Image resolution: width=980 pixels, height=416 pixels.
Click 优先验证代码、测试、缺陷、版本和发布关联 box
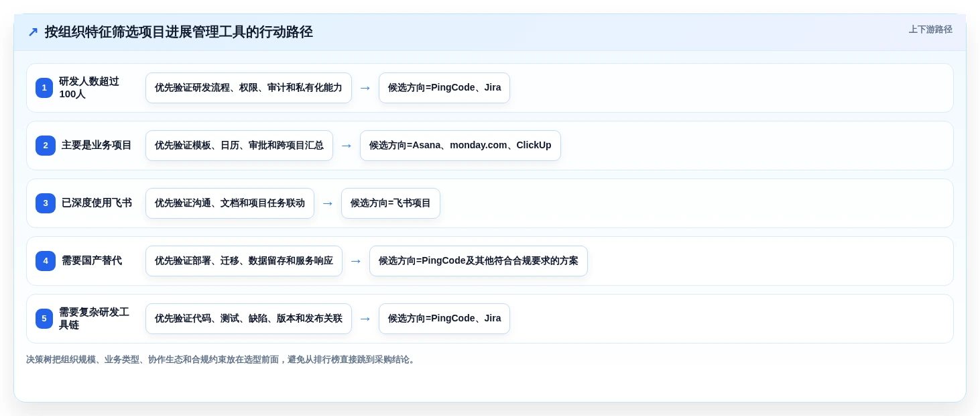click(x=249, y=319)
